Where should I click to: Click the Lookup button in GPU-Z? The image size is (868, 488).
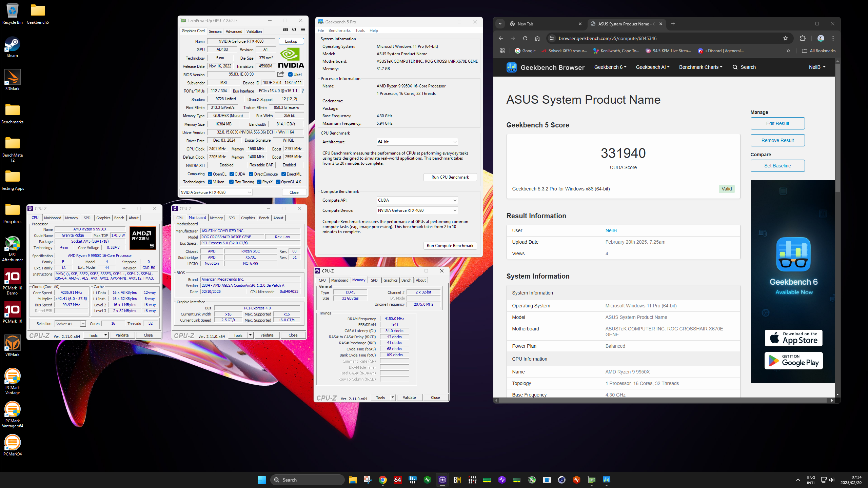(x=291, y=41)
